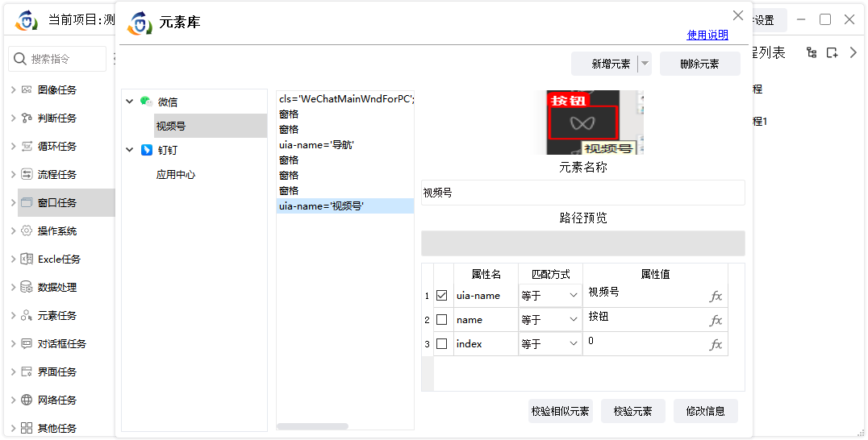
Task: Click the 流程任务 icon
Action: [x=27, y=174]
